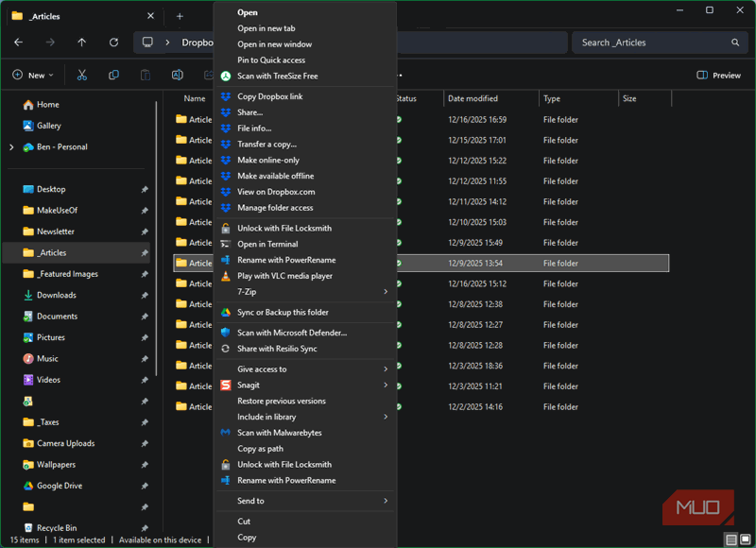Screen dimensions: 756x548
Task: Expand the Ben - Personal tree node
Action: tap(11, 147)
